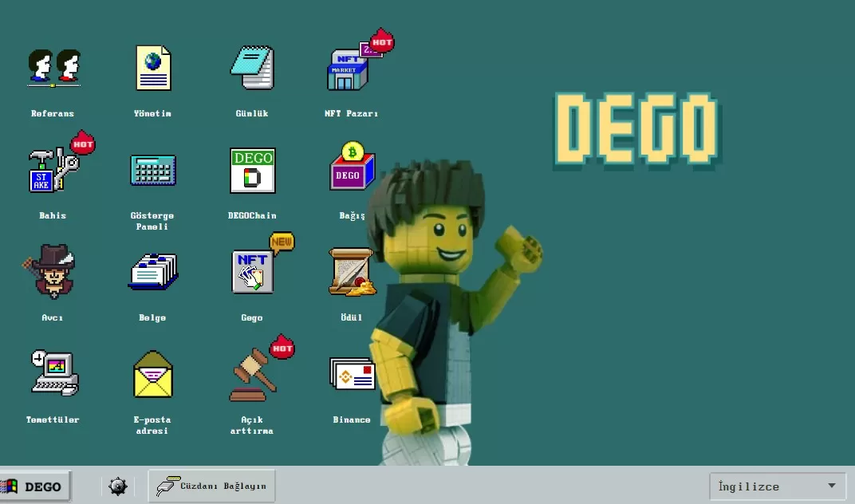Expand the İngilizce language dropdown
Screen dimensions: 855x504
(778, 486)
